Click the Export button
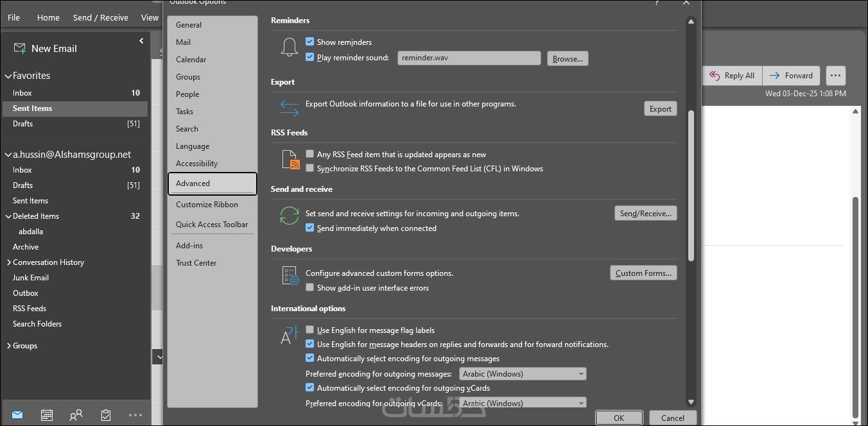This screenshot has width=868, height=426. tap(660, 109)
